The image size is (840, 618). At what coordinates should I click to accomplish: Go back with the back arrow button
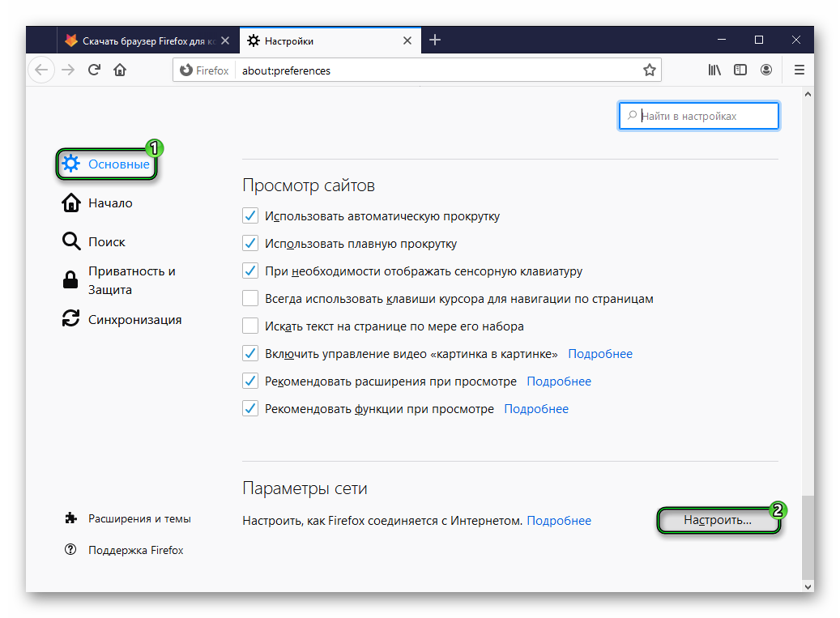pos(41,70)
